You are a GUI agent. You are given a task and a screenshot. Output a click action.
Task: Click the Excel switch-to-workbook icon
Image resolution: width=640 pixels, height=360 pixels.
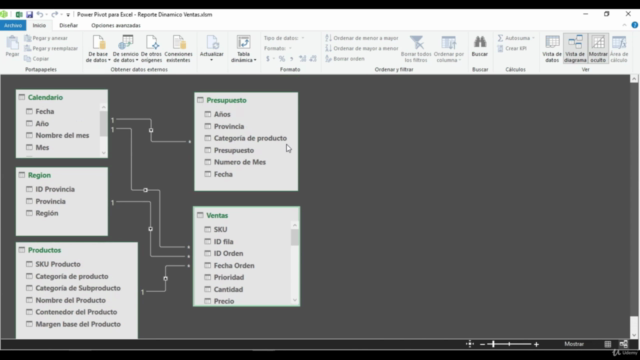[19, 14]
